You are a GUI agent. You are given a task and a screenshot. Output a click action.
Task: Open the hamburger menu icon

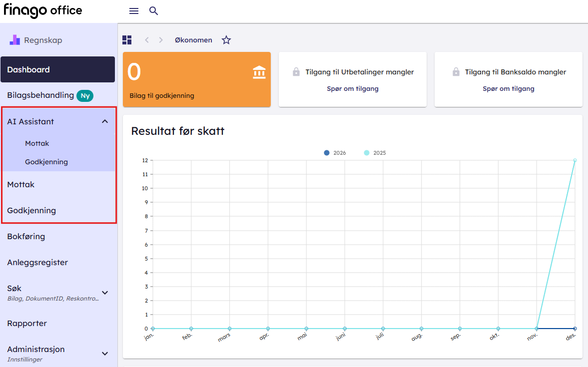[x=134, y=11]
